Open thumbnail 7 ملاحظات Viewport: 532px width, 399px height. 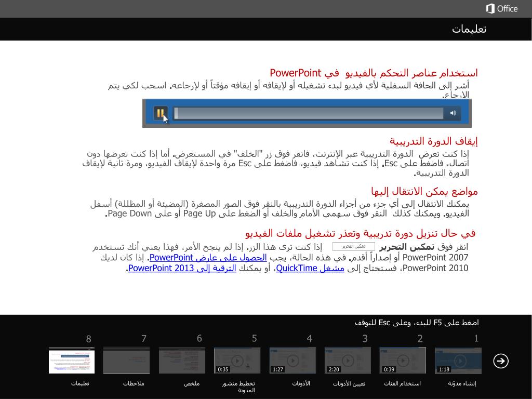click(x=127, y=361)
